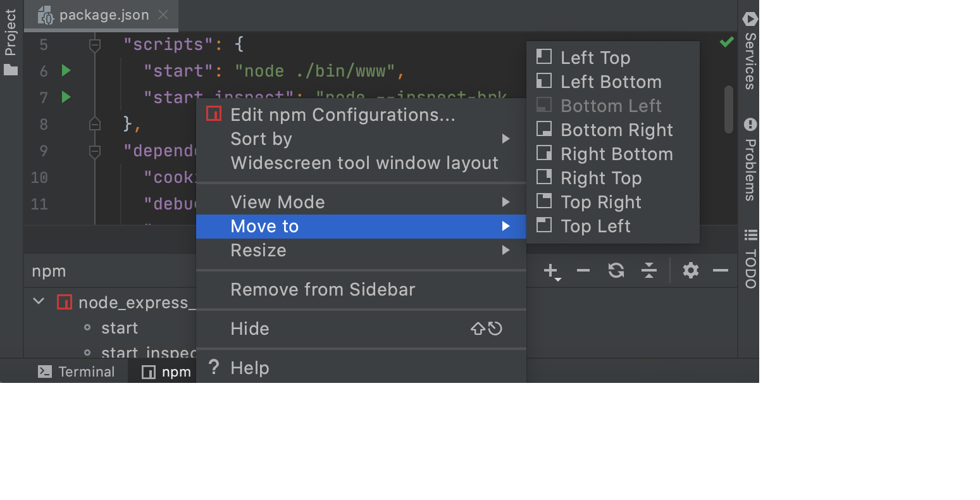Click the npm tool window title

pos(49,271)
